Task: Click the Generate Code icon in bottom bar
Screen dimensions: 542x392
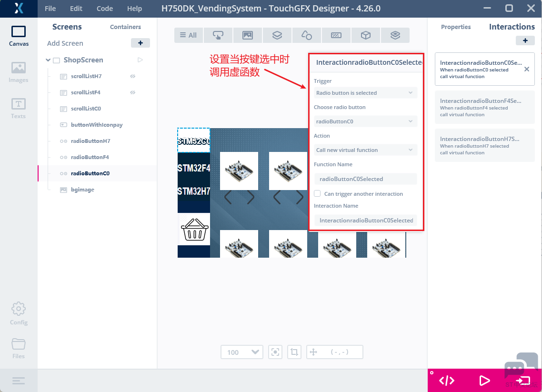Action: (x=446, y=381)
